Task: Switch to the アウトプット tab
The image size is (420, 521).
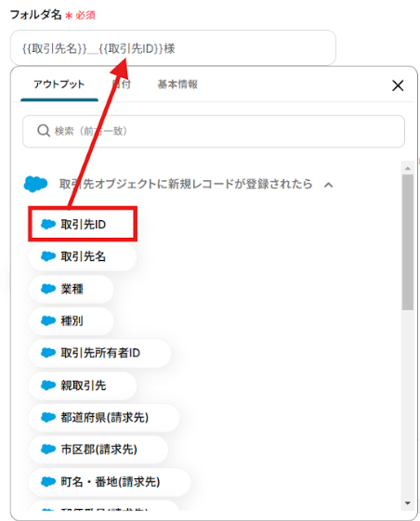Action: 59,85
